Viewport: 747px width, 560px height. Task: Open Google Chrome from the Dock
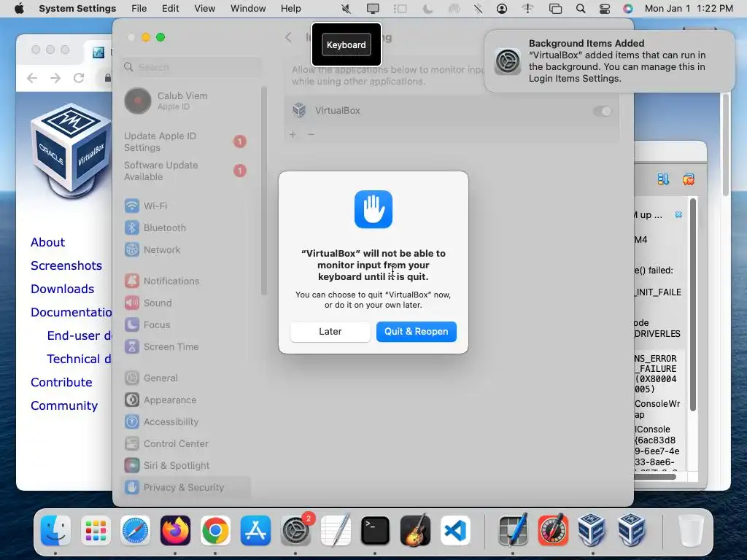click(215, 530)
